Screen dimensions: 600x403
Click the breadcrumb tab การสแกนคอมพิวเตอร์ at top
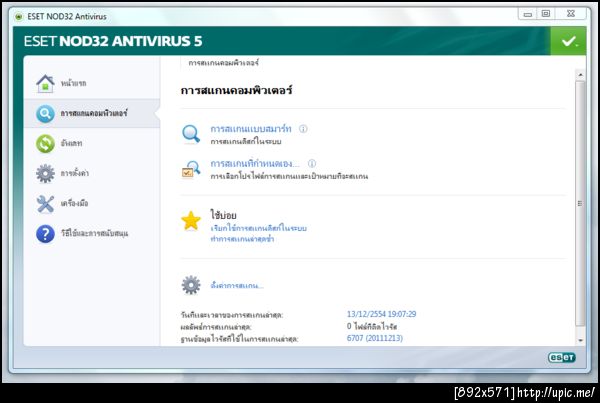(223, 62)
